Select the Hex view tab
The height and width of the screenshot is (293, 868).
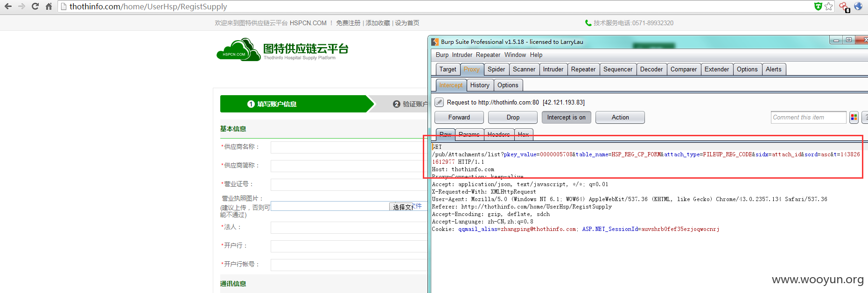523,134
